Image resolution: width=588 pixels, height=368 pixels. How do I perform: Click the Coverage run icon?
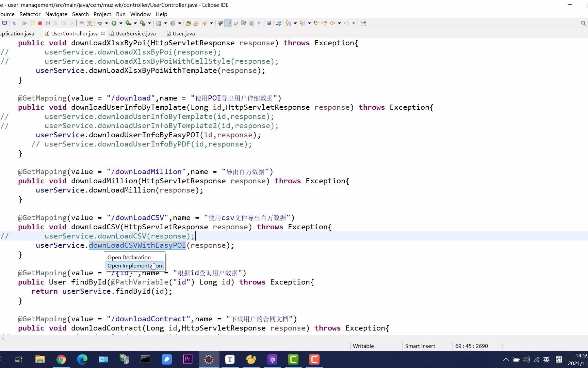pyautogui.click(x=128, y=23)
